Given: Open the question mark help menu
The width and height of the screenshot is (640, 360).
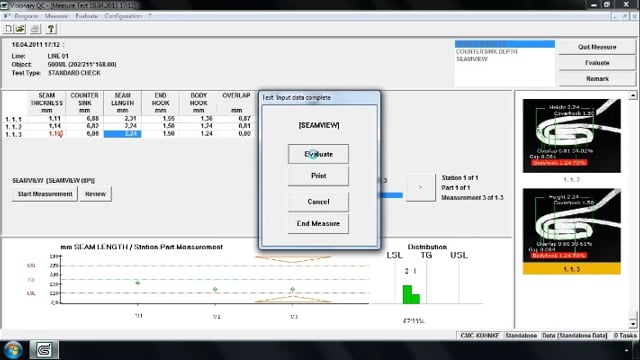Looking at the screenshot, I should click(149, 16).
